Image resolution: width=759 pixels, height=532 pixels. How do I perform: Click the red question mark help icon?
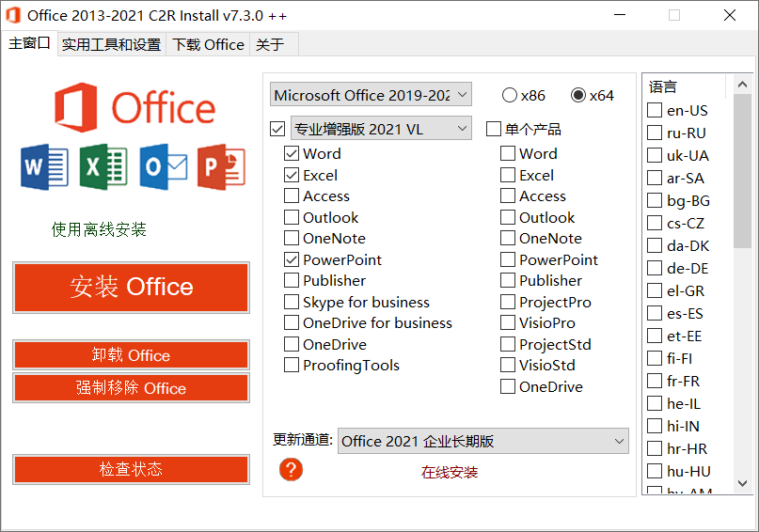[292, 469]
